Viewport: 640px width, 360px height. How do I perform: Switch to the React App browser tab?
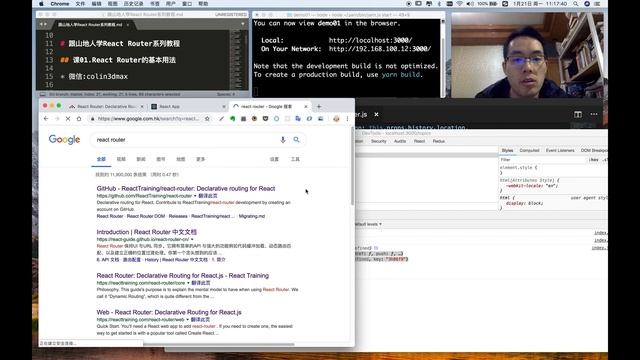[188, 107]
